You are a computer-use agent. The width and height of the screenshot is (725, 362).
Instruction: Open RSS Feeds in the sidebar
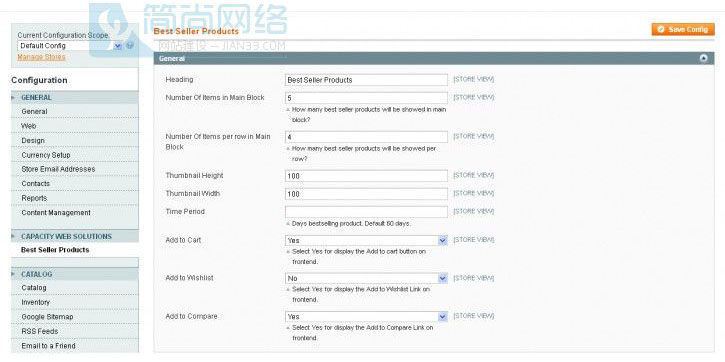(40, 331)
